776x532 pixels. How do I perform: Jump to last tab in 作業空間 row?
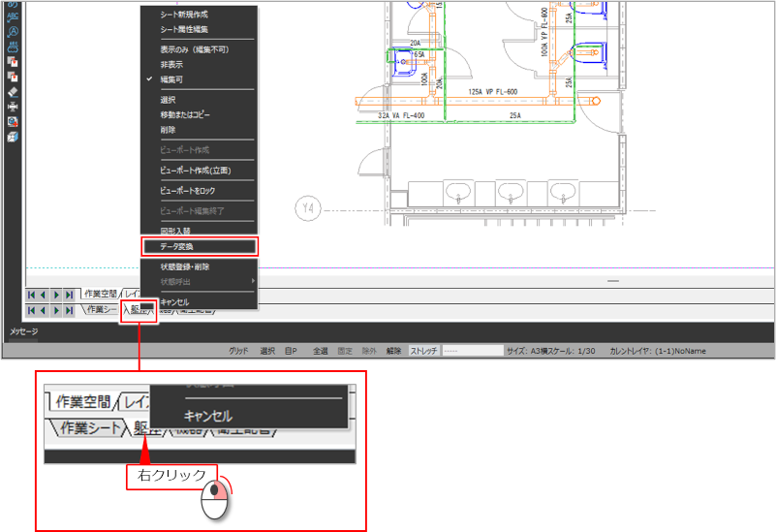tap(69, 294)
